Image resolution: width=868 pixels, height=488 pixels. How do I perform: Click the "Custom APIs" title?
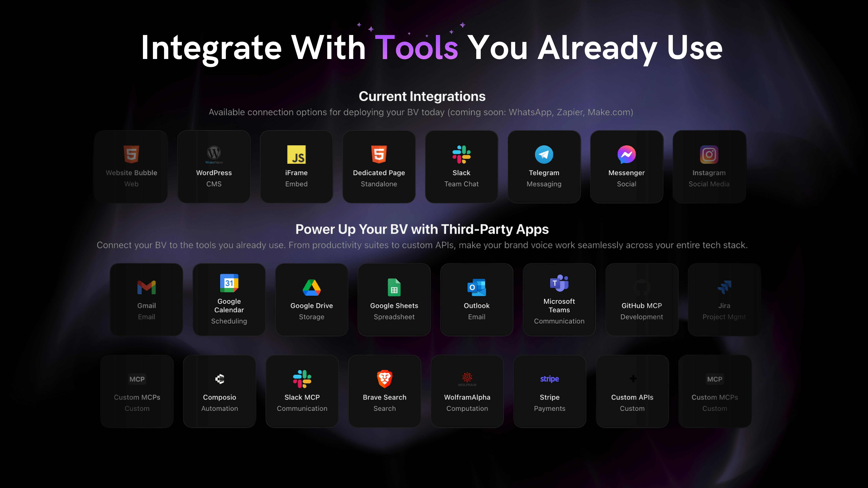[632, 397]
